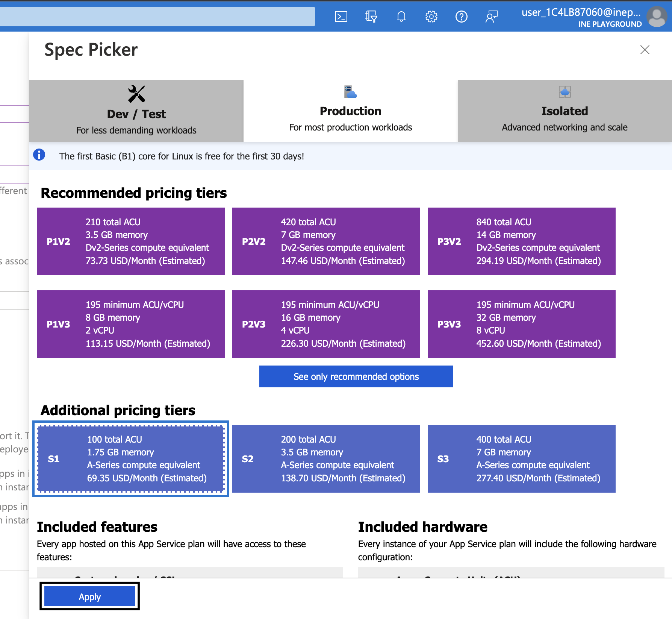Image resolution: width=672 pixels, height=619 pixels.
Task: Open the Feedback icon
Action: click(491, 17)
